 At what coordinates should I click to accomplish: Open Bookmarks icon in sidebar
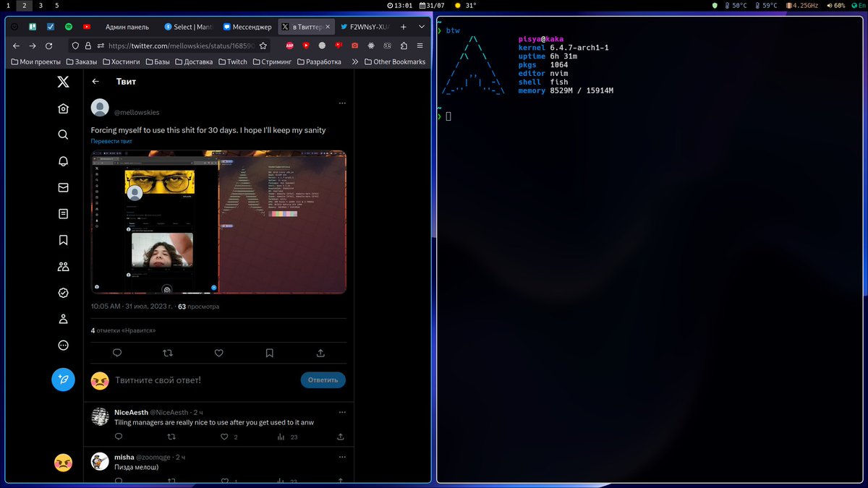coord(63,240)
